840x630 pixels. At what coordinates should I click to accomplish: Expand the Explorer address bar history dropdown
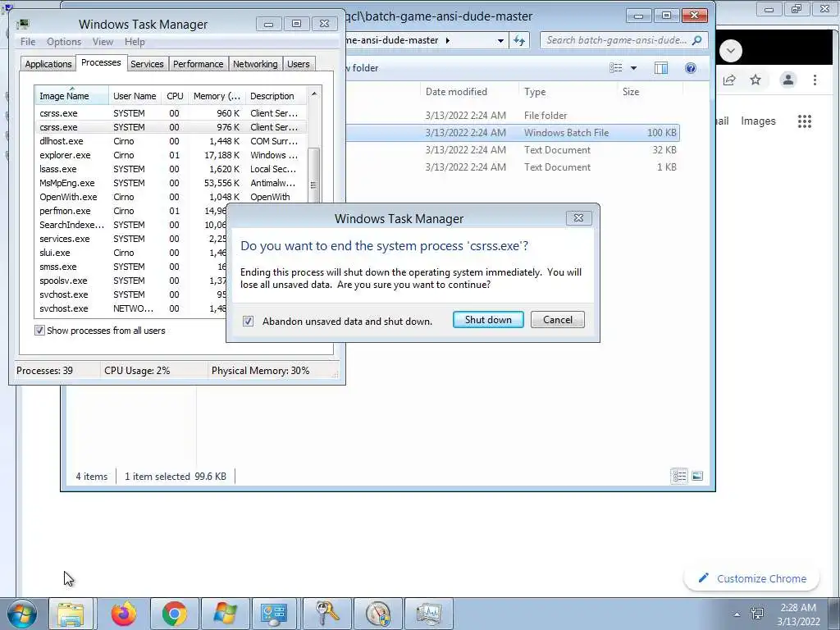(x=500, y=40)
